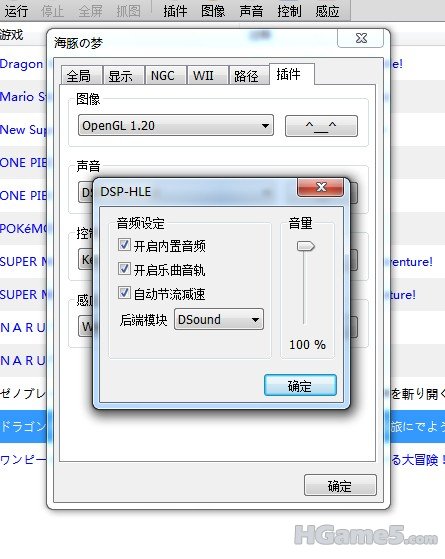This screenshot has height=559, width=445.
Task: Expand the OpenGL 1.20 graphics dropdown
Action: click(176, 125)
